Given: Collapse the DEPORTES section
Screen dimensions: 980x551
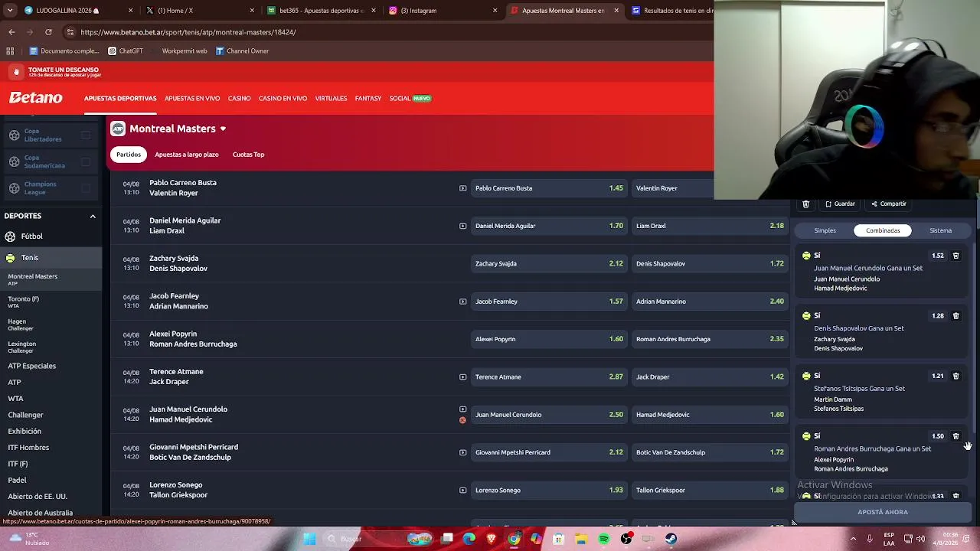Looking at the screenshot, I should [x=93, y=216].
